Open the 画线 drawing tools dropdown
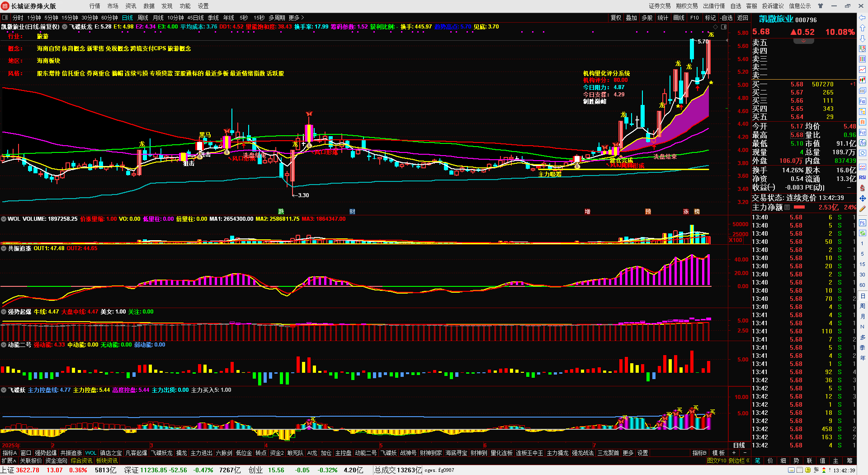Screen dimensions: 868x475 point(679,18)
